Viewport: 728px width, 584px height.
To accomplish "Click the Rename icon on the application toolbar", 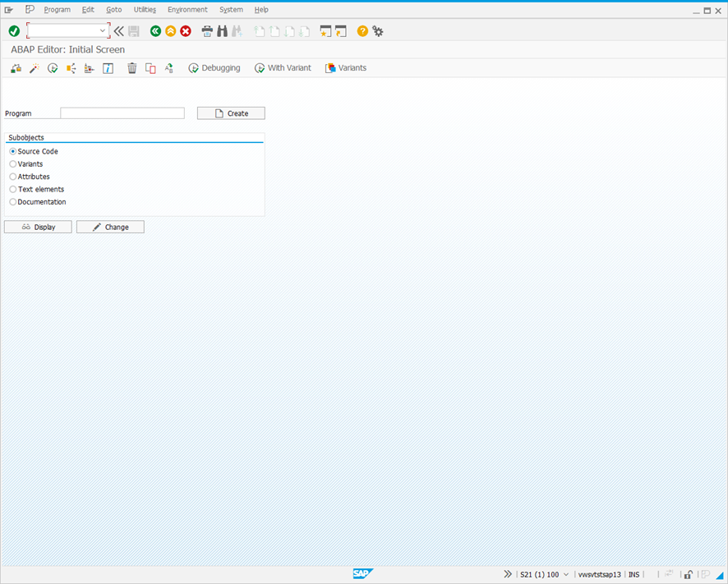I will pos(169,68).
